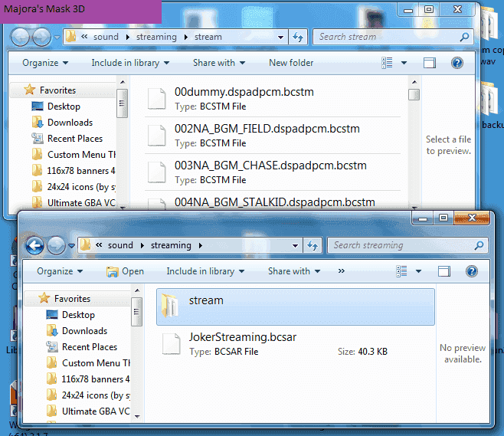Click file list scrollbar thumb in stream window
Screen dimensions: 504x436
(414, 94)
